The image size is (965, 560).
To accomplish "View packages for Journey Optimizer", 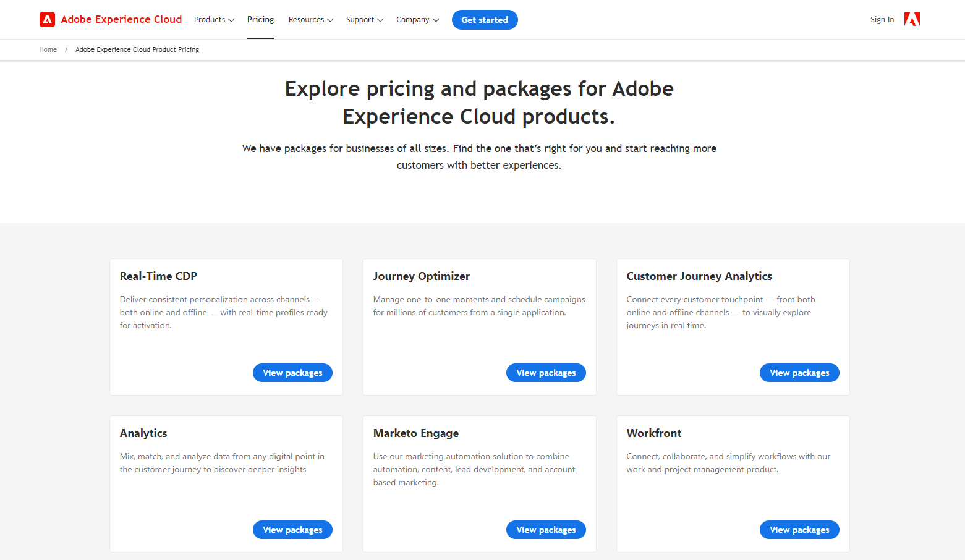I will (546, 373).
